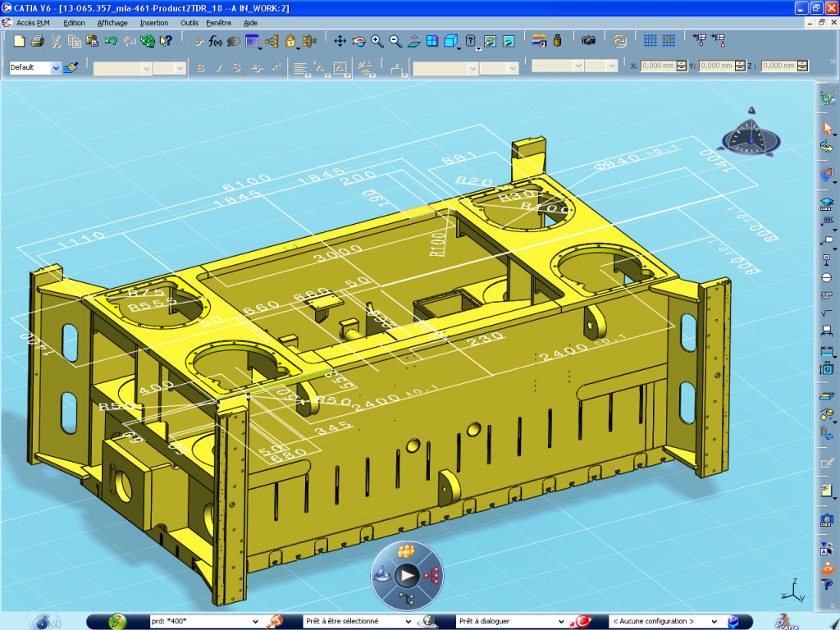840x630 pixels.
Task: Click the Accès PLM menu button
Action: pyautogui.click(x=34, y=23)
